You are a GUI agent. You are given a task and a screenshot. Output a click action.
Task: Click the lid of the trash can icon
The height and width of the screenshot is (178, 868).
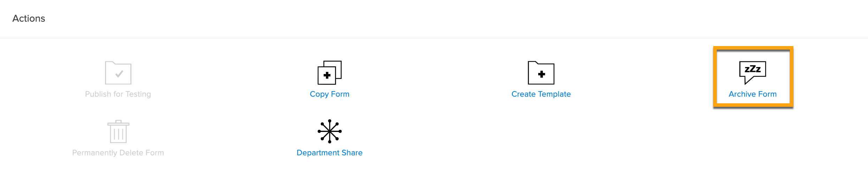click(118, 123)
